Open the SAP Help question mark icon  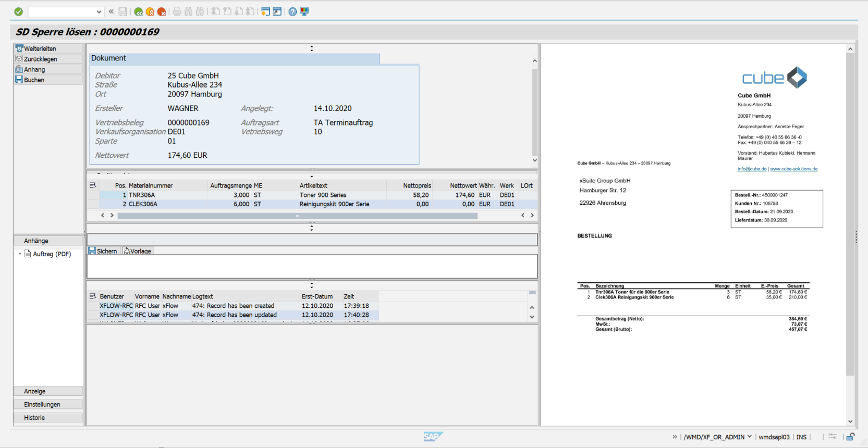[x=292, y=11]
